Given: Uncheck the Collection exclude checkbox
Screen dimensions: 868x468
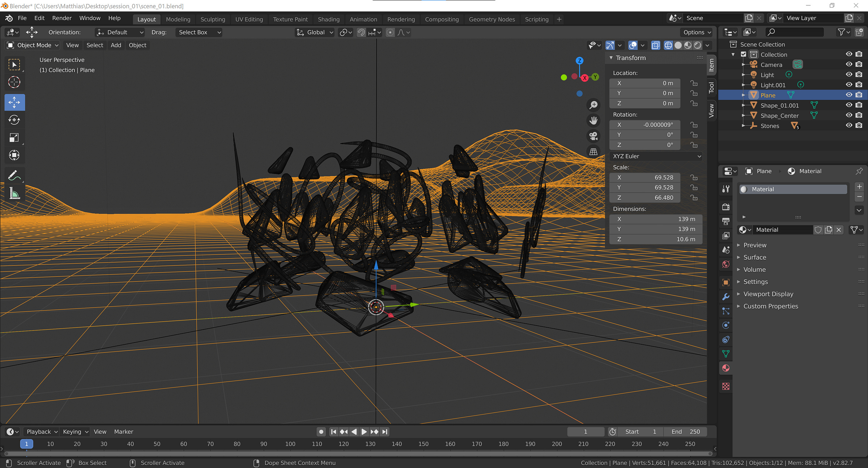Looking at the screenshot, I should [x=744, y=54].
